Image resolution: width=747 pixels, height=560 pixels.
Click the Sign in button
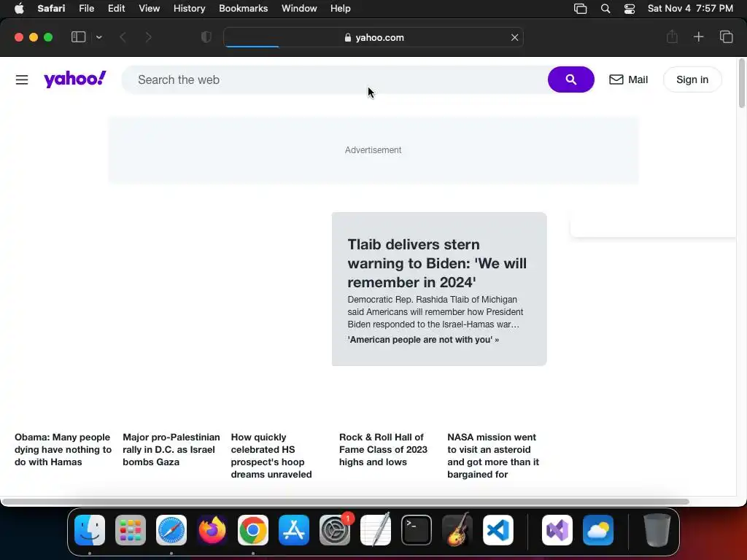(692, 79)
